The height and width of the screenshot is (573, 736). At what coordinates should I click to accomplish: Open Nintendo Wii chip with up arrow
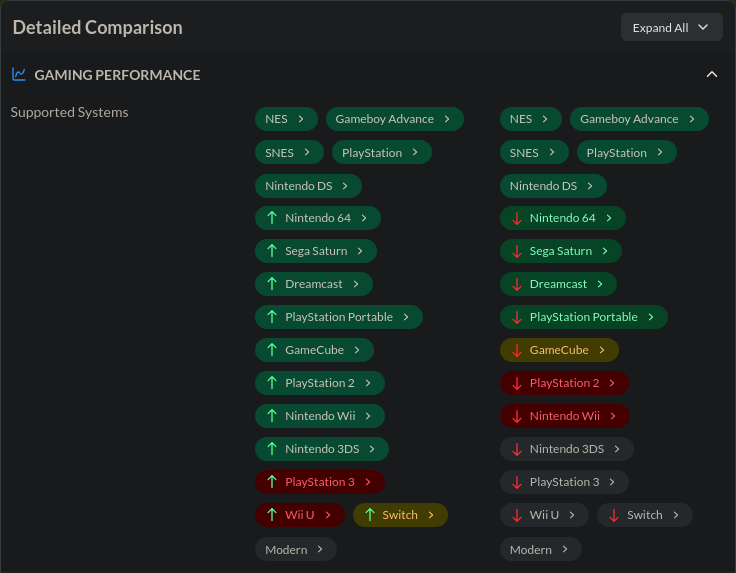tap(320, 416)
